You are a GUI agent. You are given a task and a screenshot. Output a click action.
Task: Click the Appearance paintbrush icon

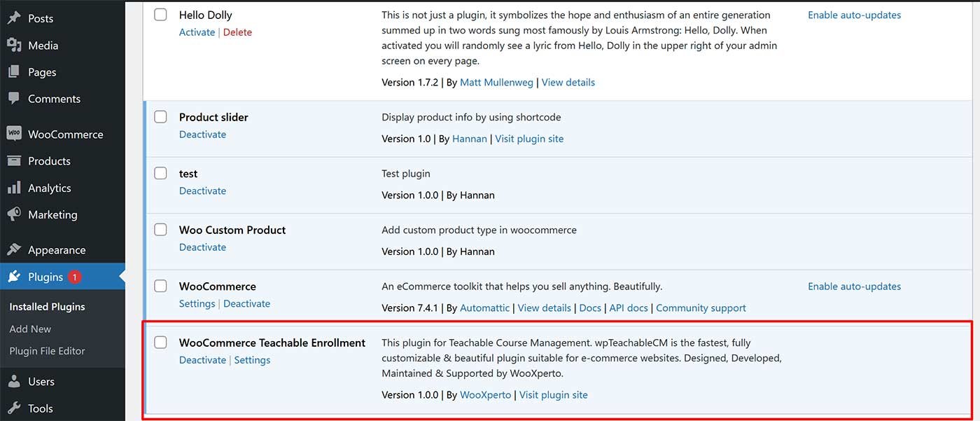pos(14,250)
